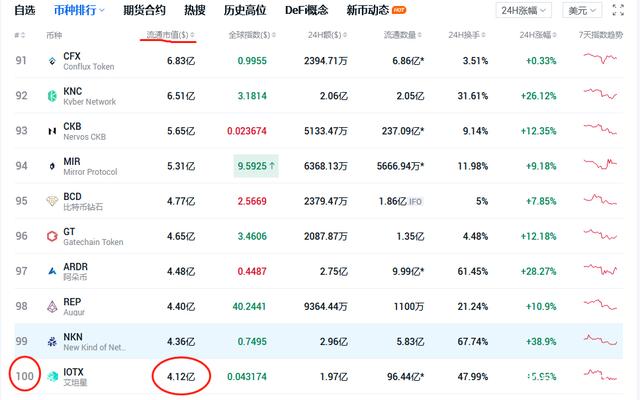Click ARDR 24H volume 2.75亿
This screenshot has height=400, width=640.
(x=333, y=271)
